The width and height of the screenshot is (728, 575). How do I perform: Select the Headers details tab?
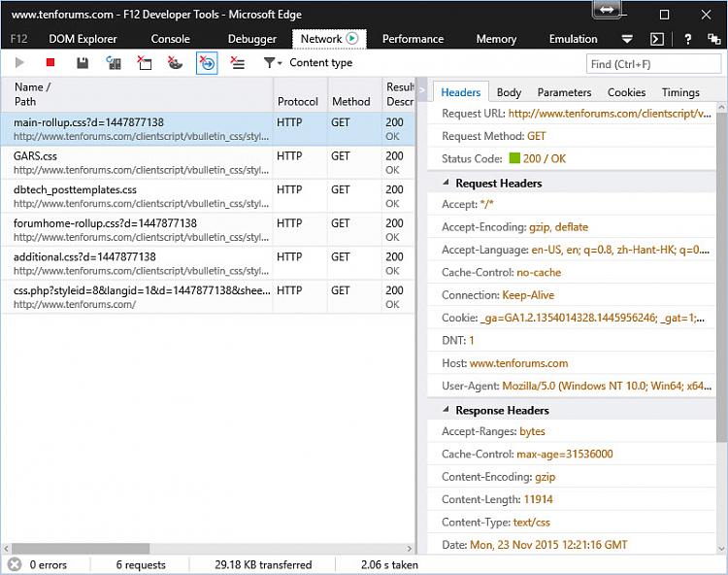click(460, 92)
